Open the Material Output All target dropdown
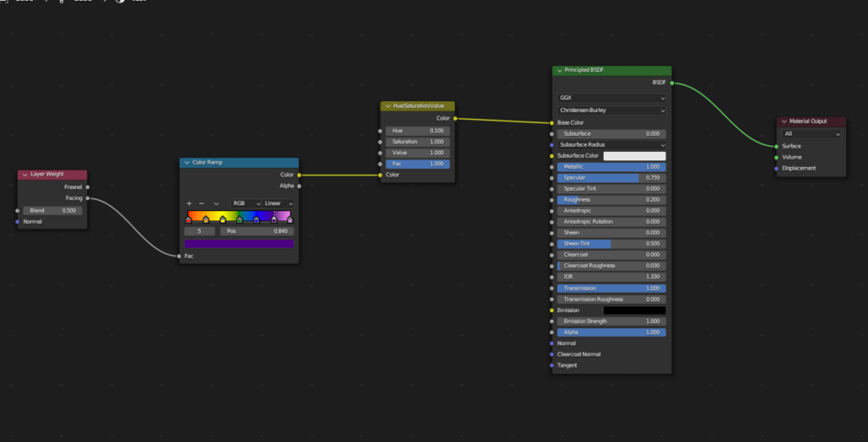 (812, 134)
